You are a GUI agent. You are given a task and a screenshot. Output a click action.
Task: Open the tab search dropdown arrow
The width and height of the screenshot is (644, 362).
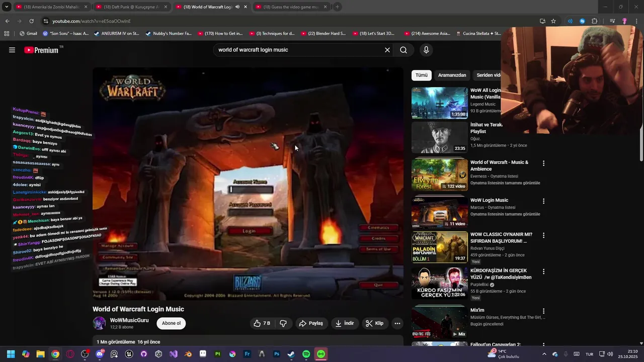(x=7, y=7)
